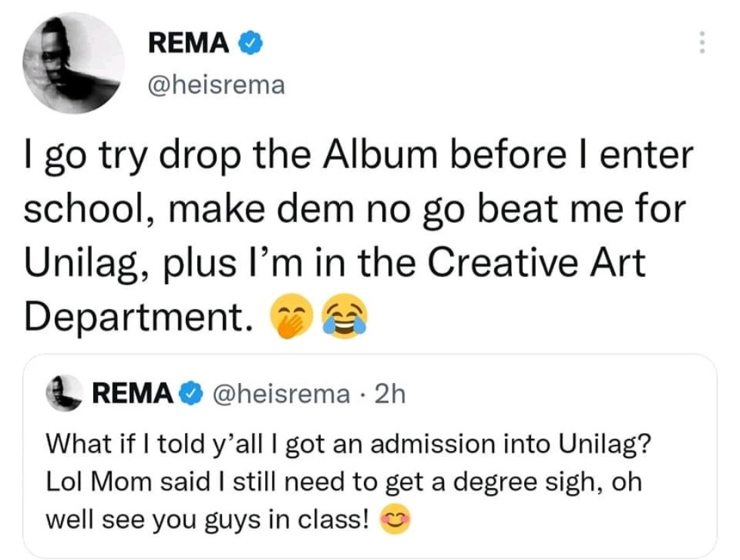Click the 2h timestamp on the quoted tweet
The width and height of the screenshot is (740, 560).
pos(392,394)
